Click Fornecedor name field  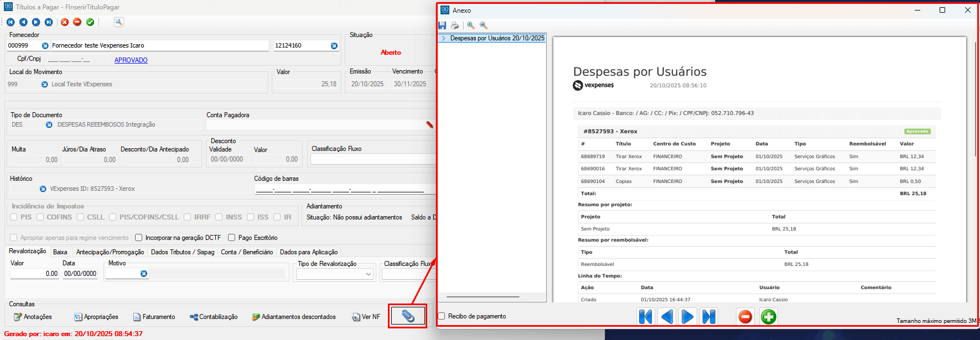[159, 46]
